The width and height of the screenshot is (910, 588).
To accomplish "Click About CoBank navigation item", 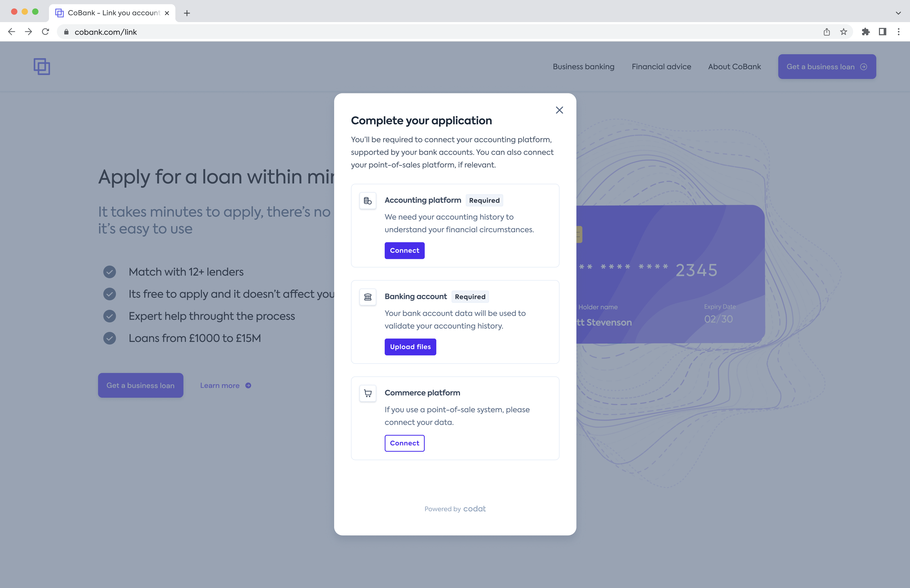I will 734,66.
